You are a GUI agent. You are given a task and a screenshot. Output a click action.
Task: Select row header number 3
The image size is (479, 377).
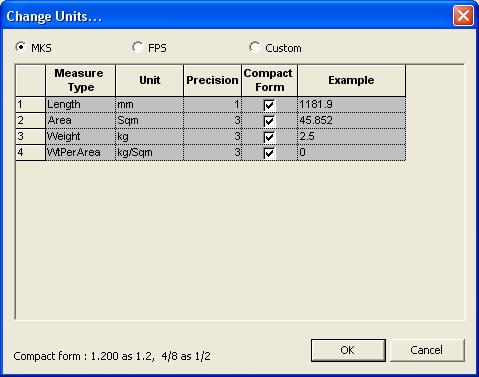pyautogui.click(x=30, y=136)
